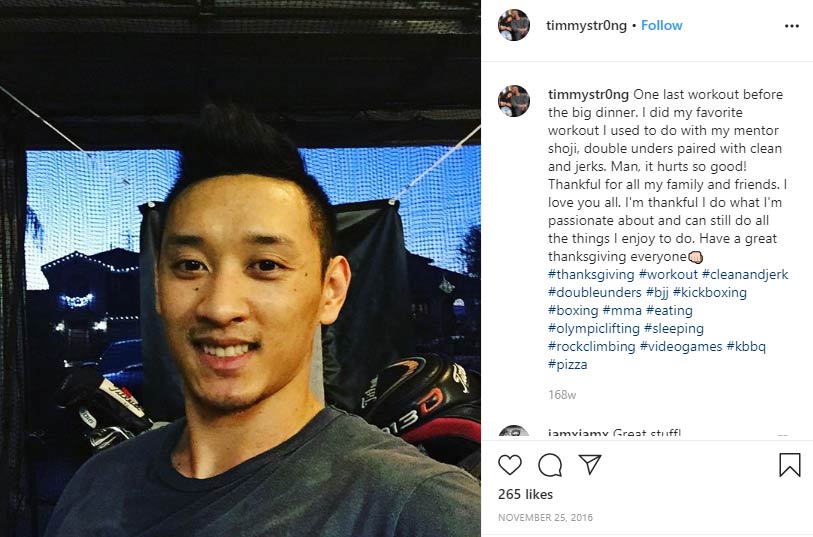Open timmystr0ng profile from header username
The height and width of the screenshot is (537, 813).
coord(586,25)
